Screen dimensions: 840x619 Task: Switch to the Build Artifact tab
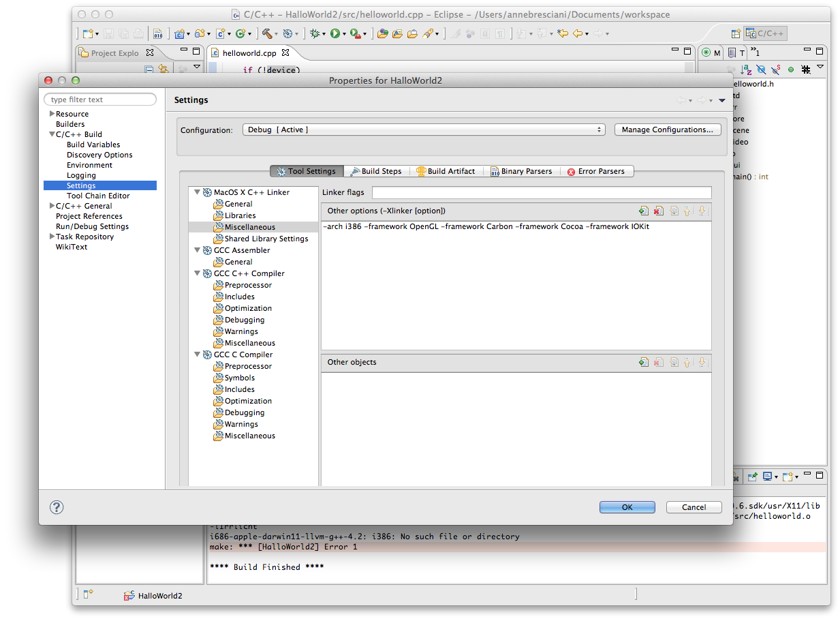(446, 171)
